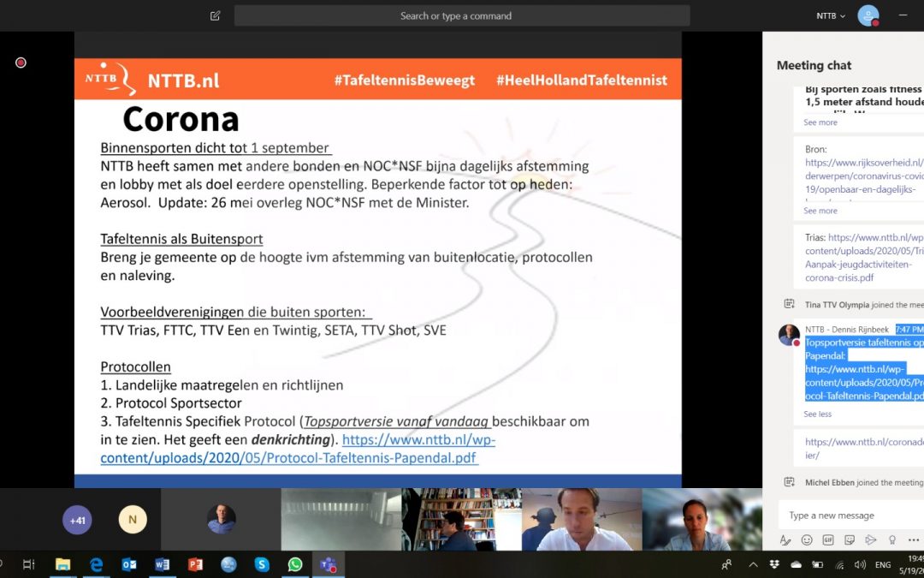Open more messaging options ellipsis
Viewport: 924px width, 578px height.
click(x=914, y=539)
